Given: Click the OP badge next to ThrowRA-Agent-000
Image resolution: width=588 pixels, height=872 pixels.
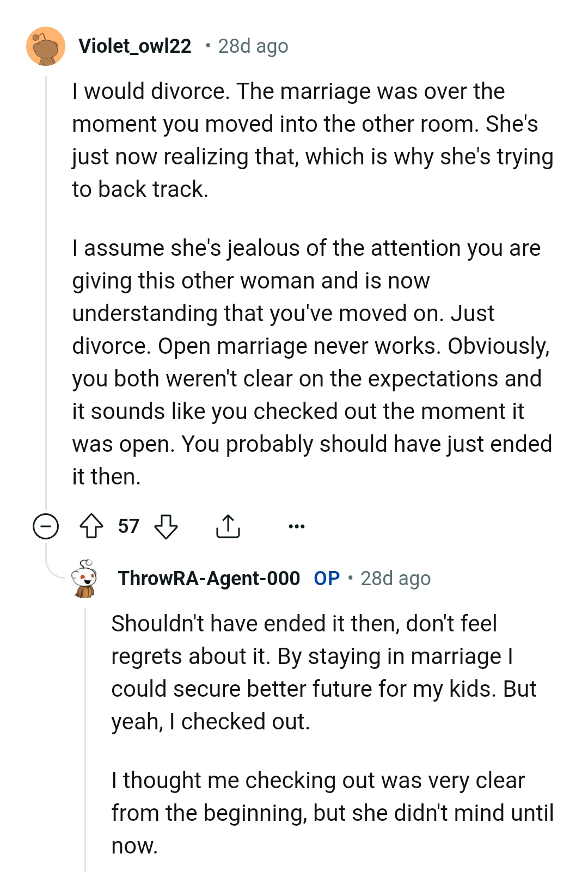Looking at the screenshot, I should click(x=327, y=579).
